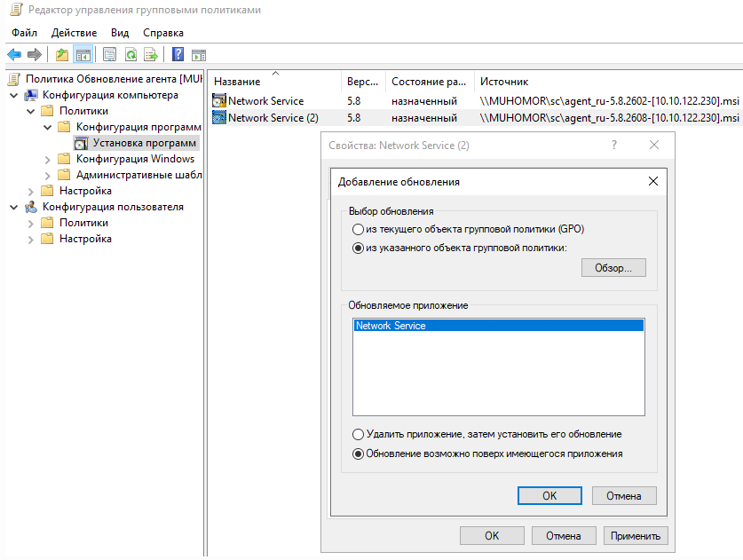The image size is (743, 560).
Task: Toggle the show/hide console tree icon
Action: coord(83,55)
